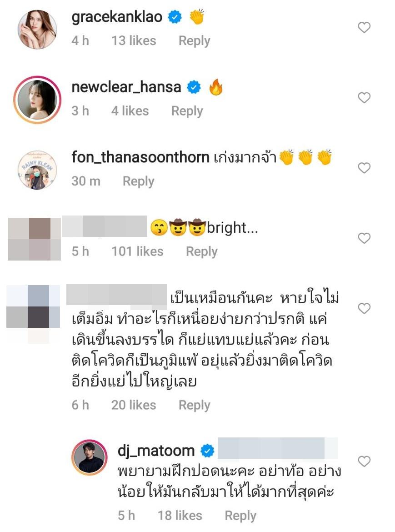
Task: Open dj_matoom's profile avatar
Action: (90, 457)
